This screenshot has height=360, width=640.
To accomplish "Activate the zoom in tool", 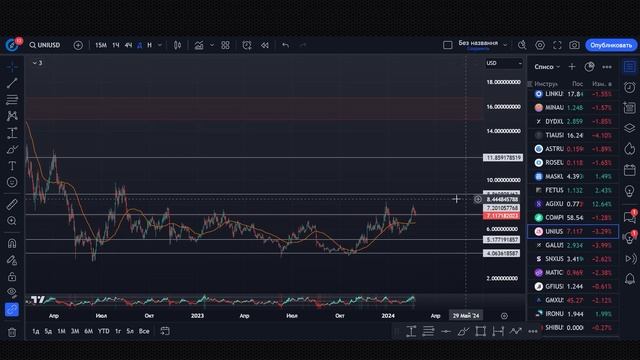I will click(12, 221).
